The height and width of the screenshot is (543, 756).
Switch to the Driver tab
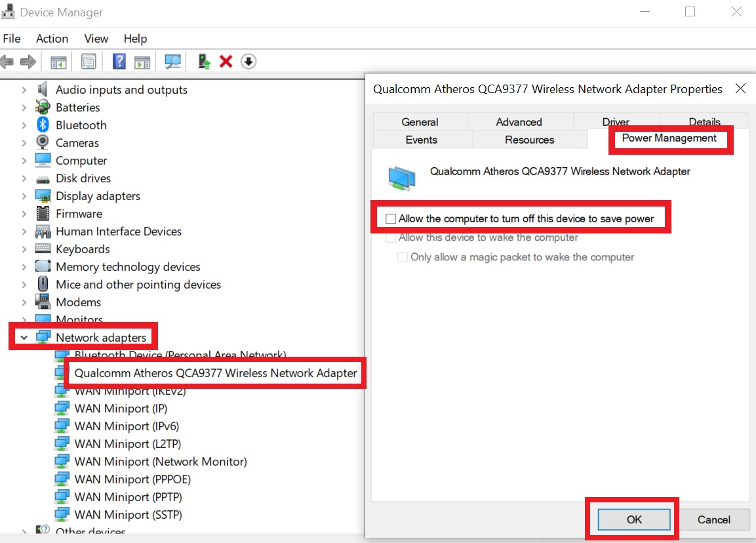[615, 121]
